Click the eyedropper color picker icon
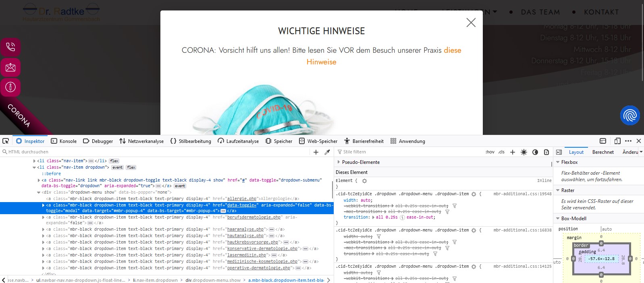Viewport: 644px width, 283px height. pos(327,152)
